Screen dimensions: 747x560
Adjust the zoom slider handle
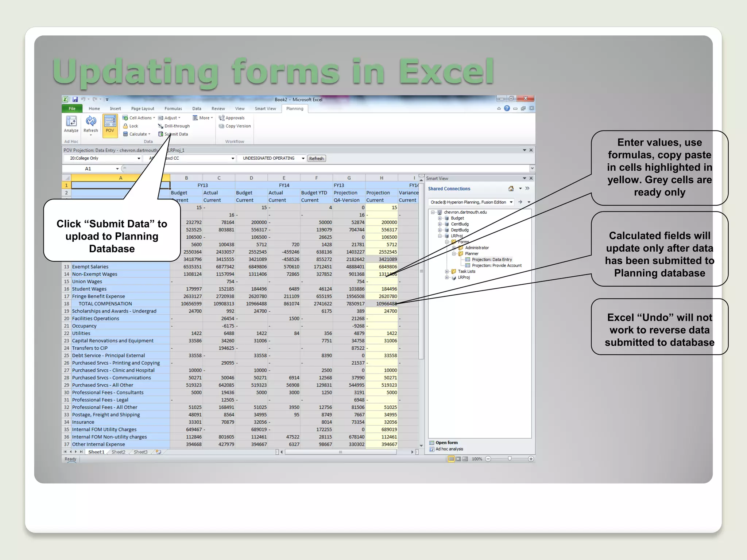pos(510,459)
